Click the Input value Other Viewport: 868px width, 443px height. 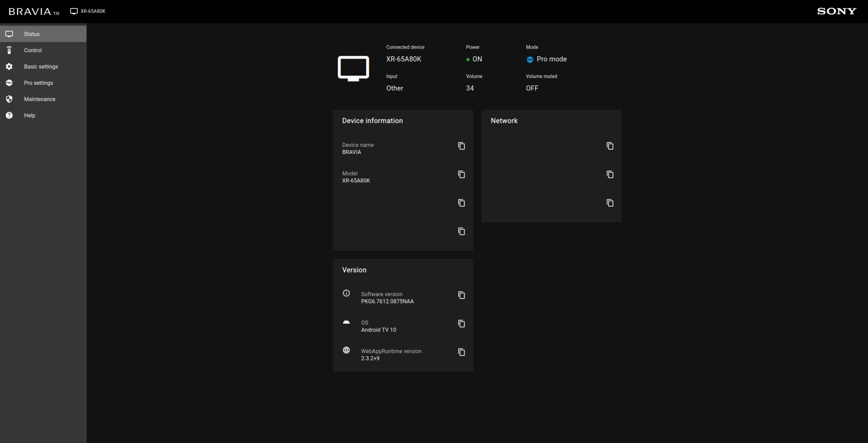click(395, 88)
